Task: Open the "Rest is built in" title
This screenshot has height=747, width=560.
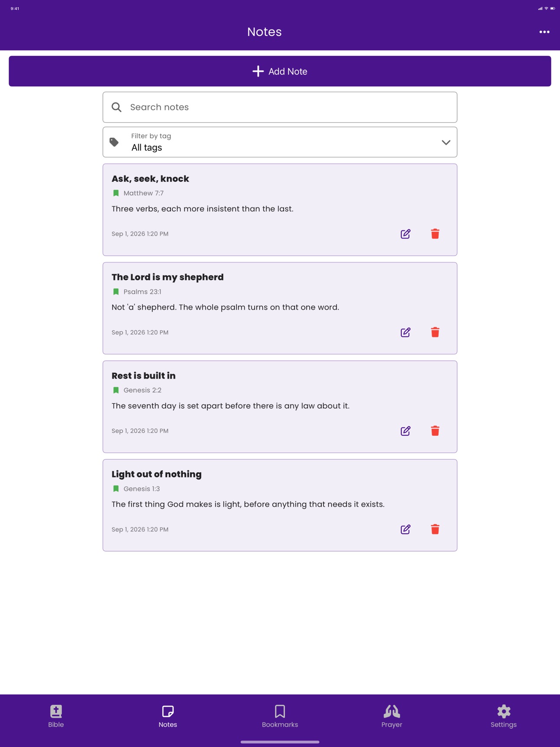Action: tap(144, 376)
